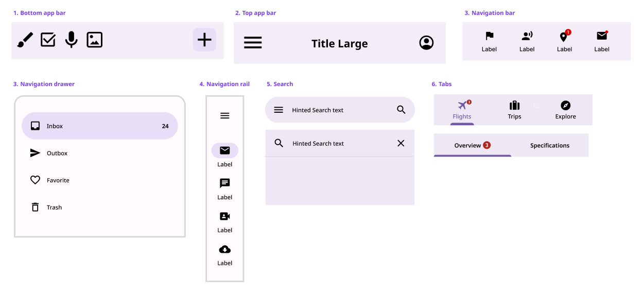Focus the rounded Hinted Search text field

coord(340,110)
